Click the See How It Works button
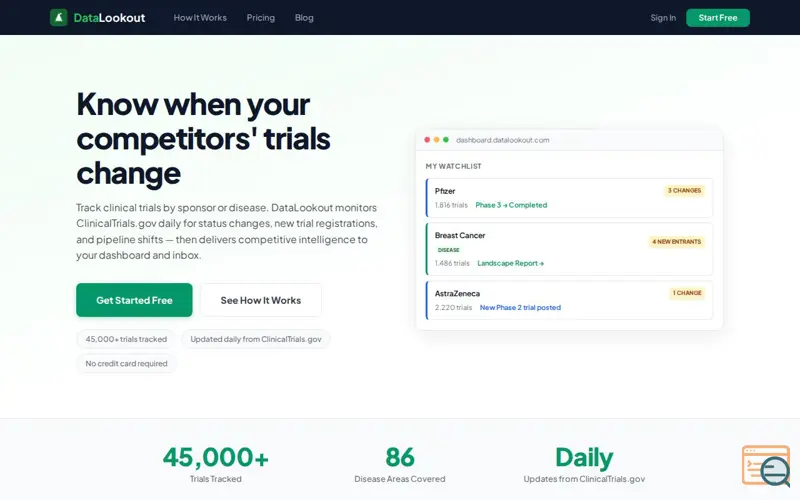The width and height of the screenshot is (800, 500). point(261,300)
